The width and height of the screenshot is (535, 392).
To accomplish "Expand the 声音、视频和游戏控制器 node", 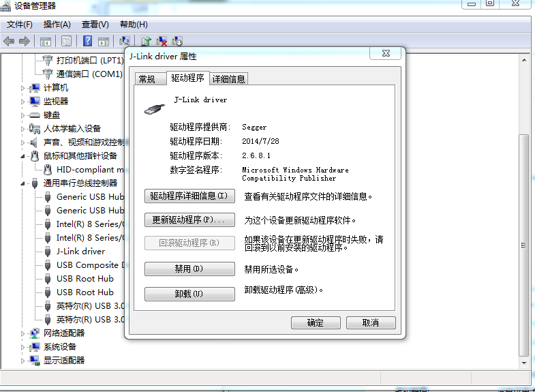I will 22,142.
